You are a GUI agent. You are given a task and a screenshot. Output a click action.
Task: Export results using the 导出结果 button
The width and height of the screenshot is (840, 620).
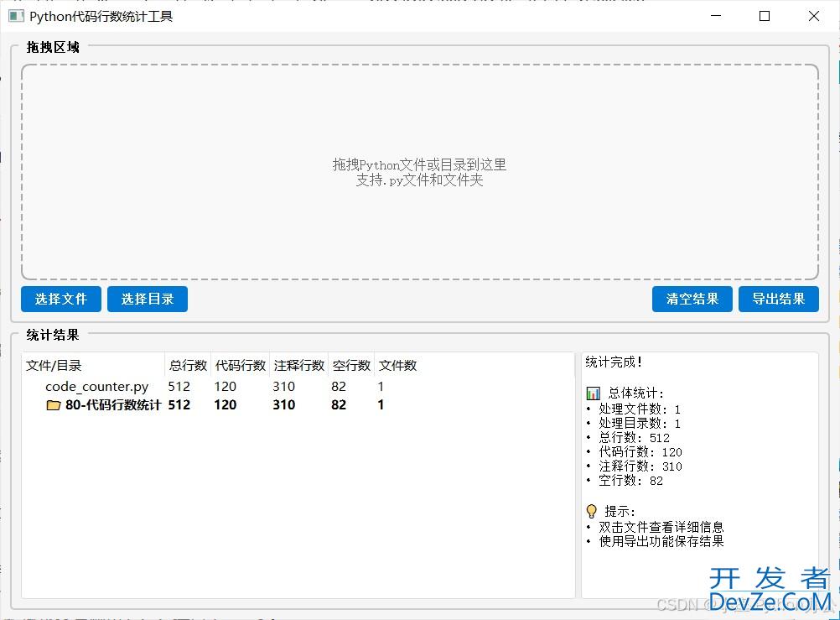pos(778,299)
